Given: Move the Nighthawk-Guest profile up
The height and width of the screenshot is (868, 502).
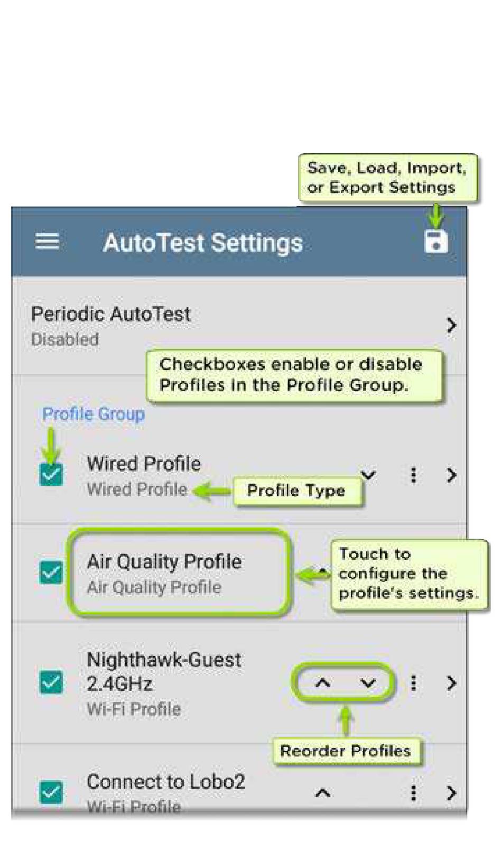Looking at the screenshot, I should point(322,683).
